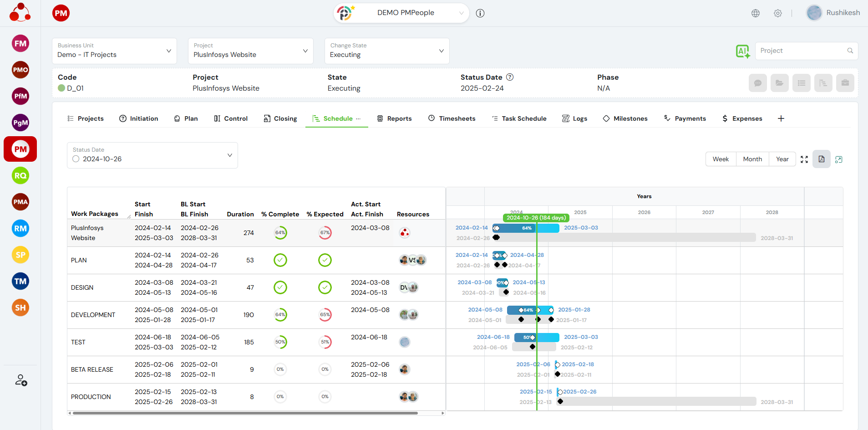Export schedule using PDF icon
868x430 pixels.
(x=822, y=159)
